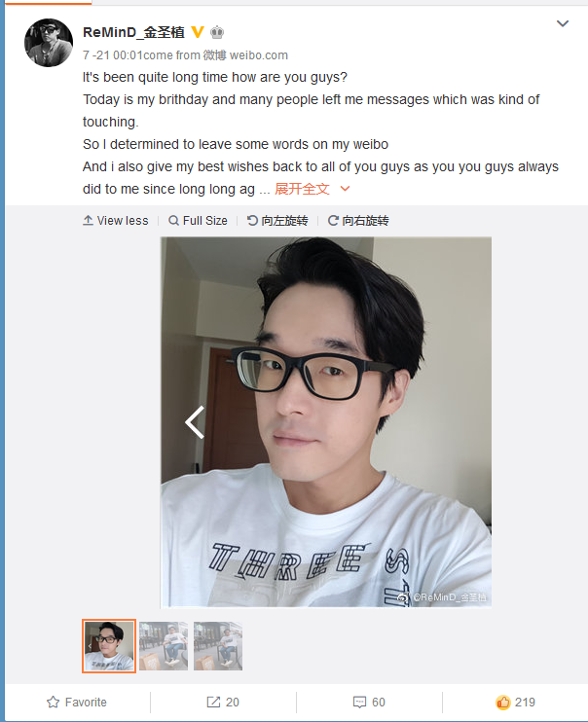Open the post options chevron menu
The width and height of the screenshot is (588, 722).
pos(563,23)
